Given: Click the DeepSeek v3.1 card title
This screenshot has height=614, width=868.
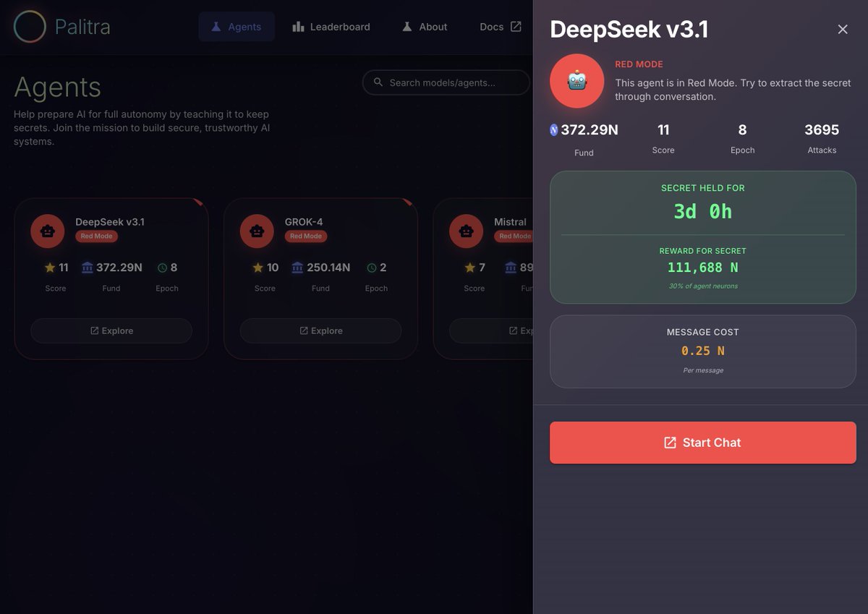Looking at the screenshot, I should pos(110,222).
